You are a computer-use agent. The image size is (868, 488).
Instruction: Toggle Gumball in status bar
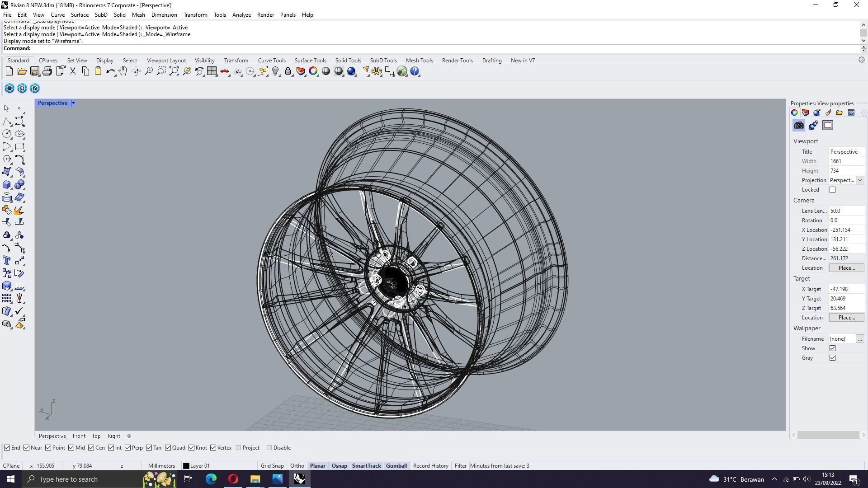pyautogui.click(x=396, y=466)
